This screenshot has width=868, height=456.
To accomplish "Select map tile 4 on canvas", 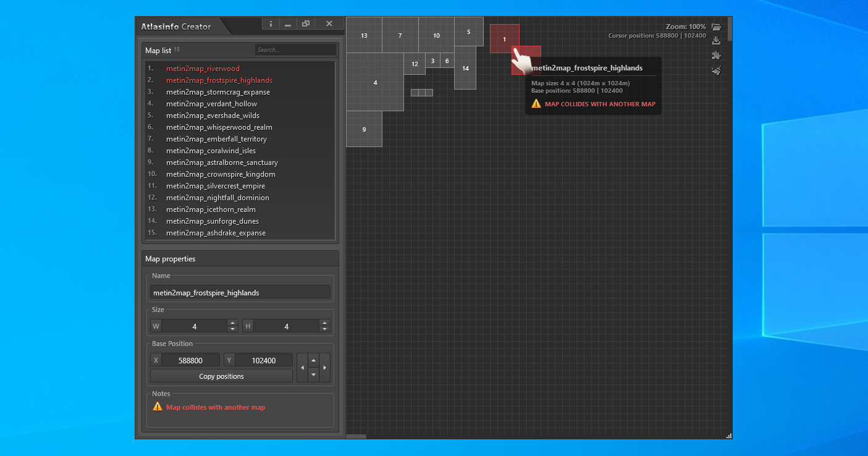I will [x=375, y=82].
